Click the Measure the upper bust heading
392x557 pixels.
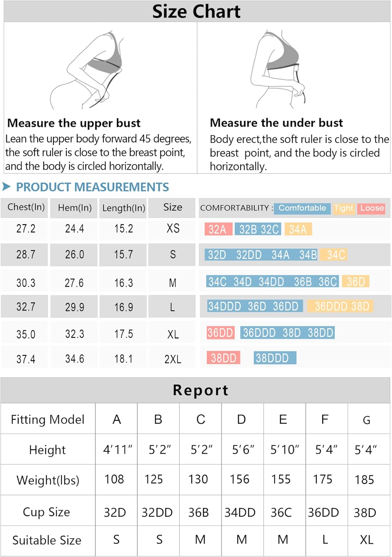[74, 123]
